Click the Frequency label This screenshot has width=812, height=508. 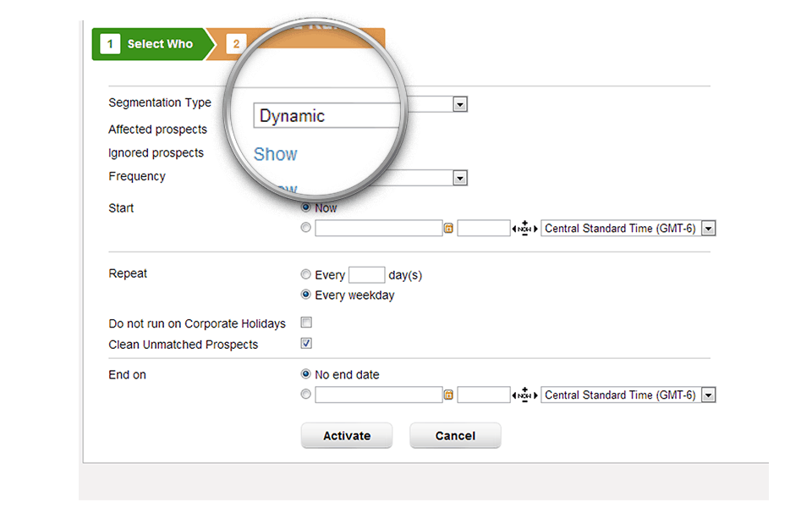pos(137,176)
